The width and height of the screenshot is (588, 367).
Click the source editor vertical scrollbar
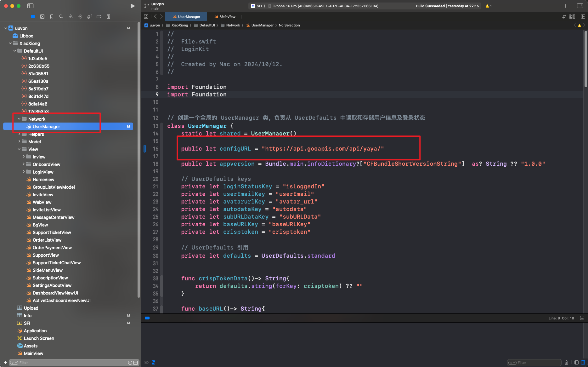(585, 59)
